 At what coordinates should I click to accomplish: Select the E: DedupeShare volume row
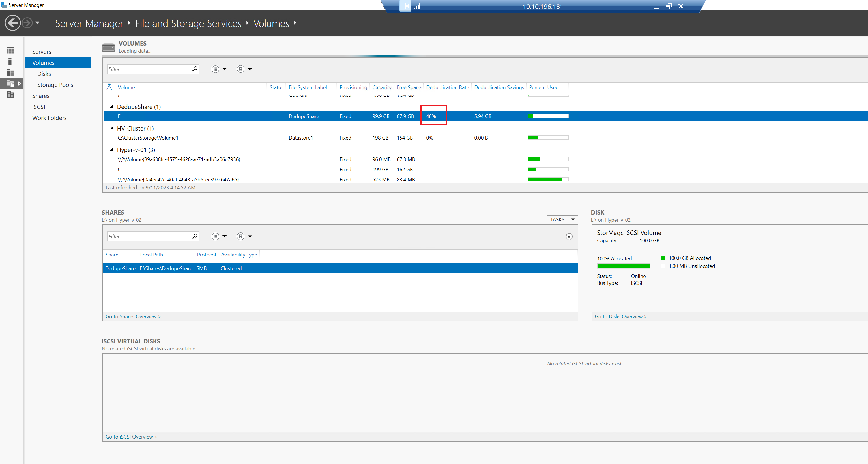485,116
